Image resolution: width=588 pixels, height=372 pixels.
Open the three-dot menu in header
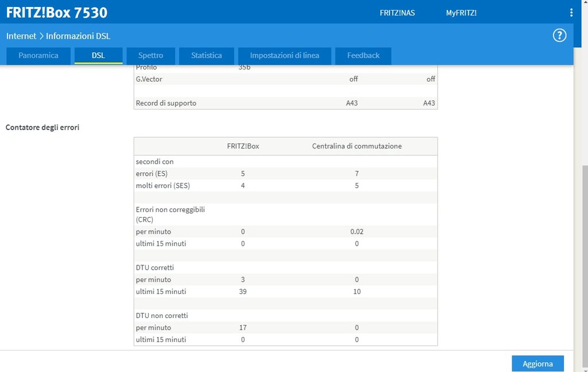pos(571,13)
